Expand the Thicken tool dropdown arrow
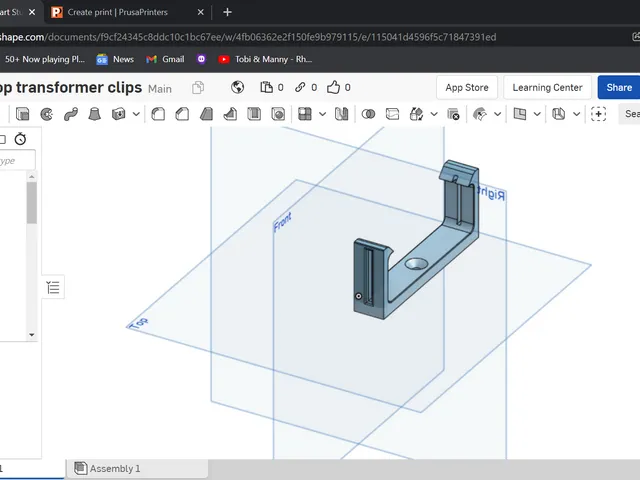Screen dimensions: 640x480 (136, 114)
